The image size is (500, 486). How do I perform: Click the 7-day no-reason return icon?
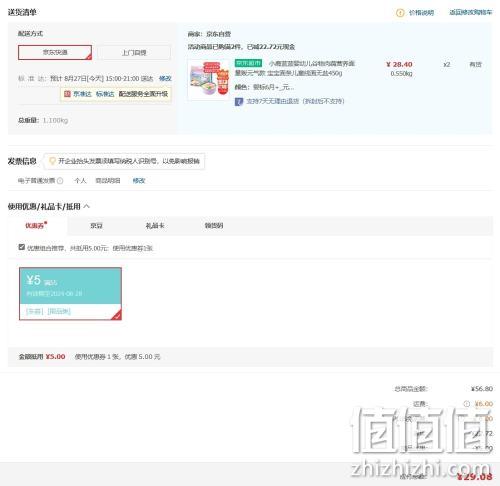point(239,101)
